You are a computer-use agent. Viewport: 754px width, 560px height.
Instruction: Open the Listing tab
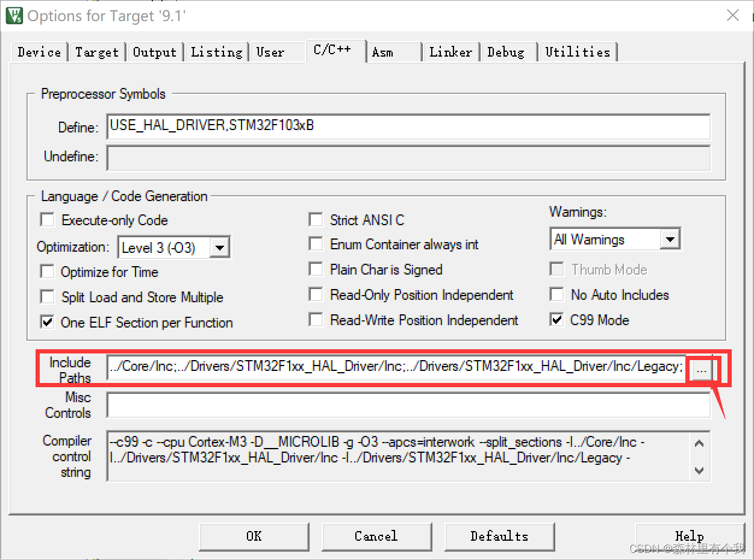(217, 52)
